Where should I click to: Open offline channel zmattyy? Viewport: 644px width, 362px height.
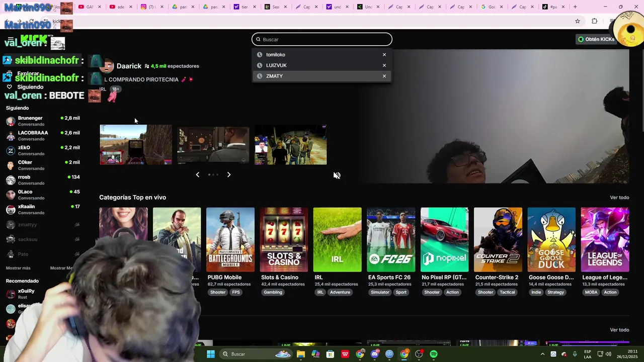coord(43,225)
